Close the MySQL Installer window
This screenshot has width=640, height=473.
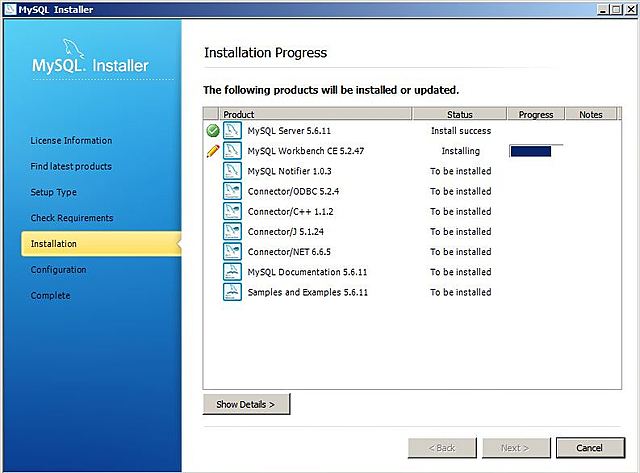[631, 9]
